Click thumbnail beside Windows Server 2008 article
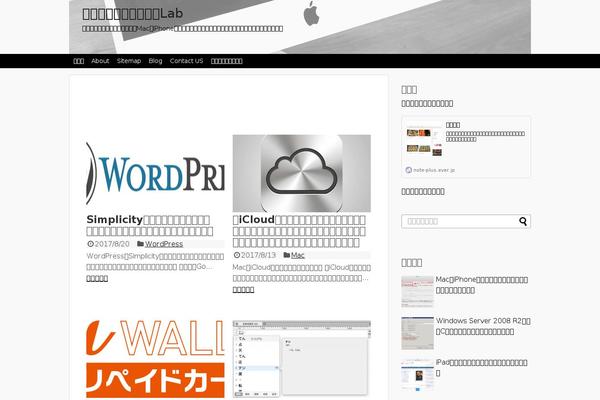The height and width of the screenshot is (400, 600). [417, 333]
